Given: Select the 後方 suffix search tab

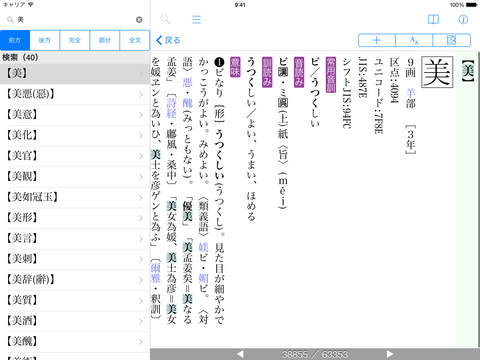Looking at the screenshot, I should (x=45, y=40).
